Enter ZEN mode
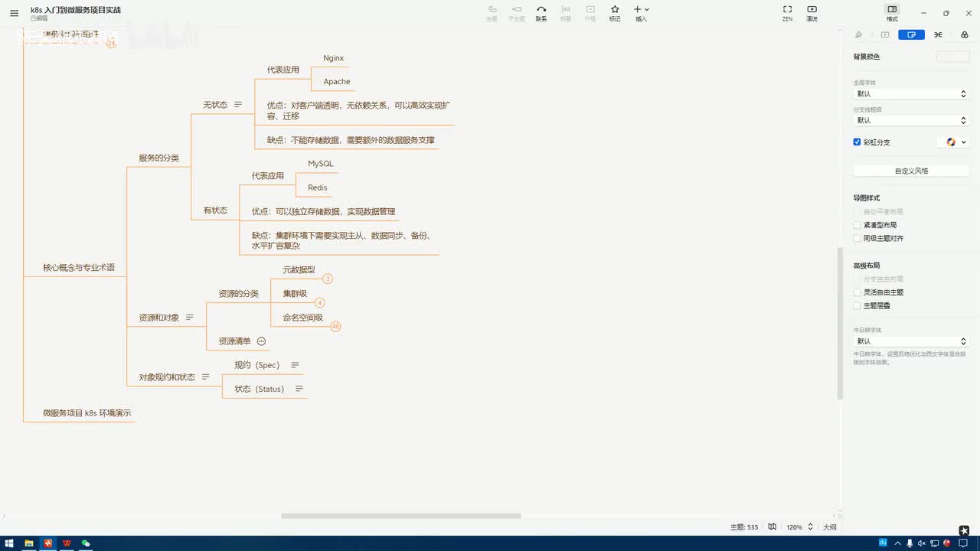Screen dimensions: 980x551 [787, 13]
